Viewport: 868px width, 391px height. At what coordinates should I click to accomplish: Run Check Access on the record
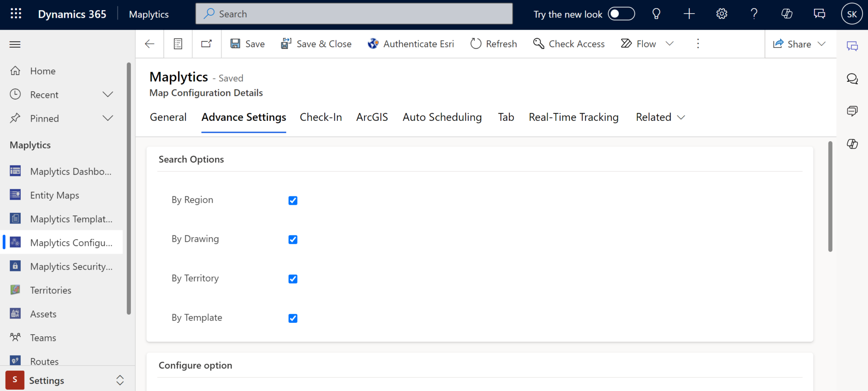click(x=568, y=43)
